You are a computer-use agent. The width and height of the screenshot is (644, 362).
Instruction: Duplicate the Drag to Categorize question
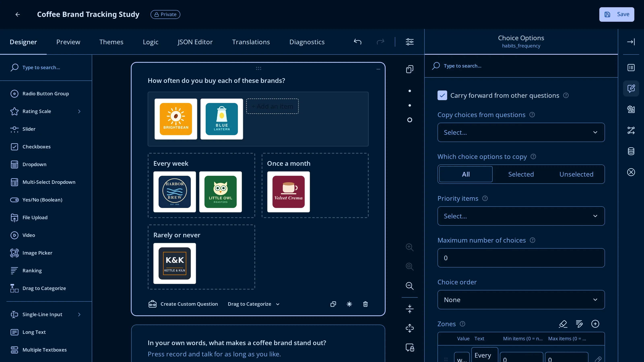(333, 304)
